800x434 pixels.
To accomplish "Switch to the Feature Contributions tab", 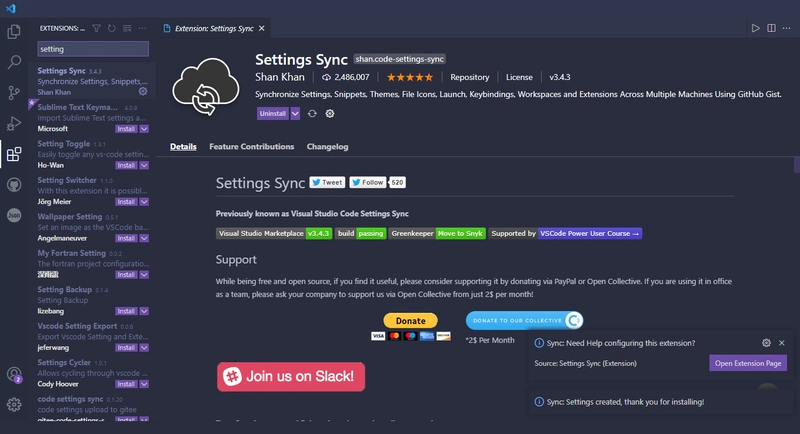I will 252,146.
